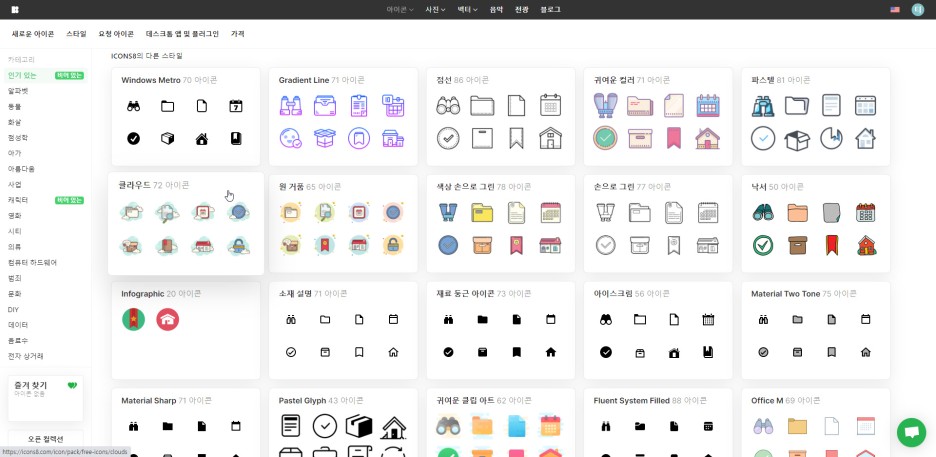
Task: Select the 귀여운 컬러 pink bookmark icon
Action: (674, 138)
